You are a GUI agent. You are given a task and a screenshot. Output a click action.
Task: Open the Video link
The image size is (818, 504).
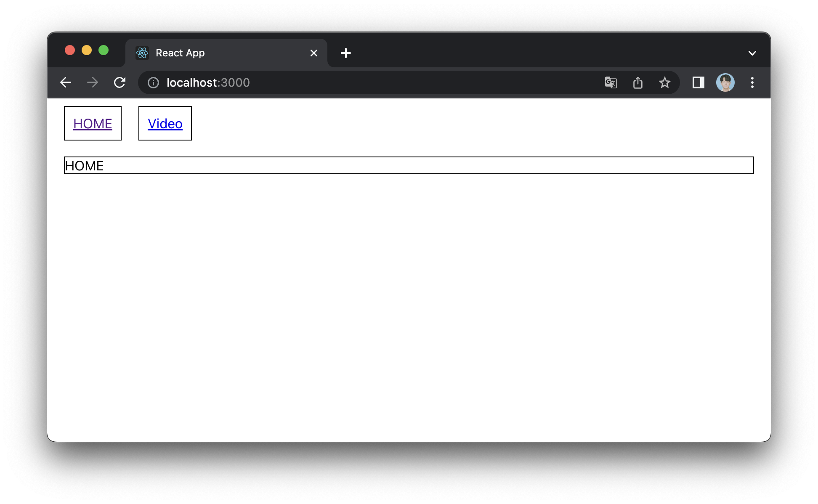coord(165,124)
